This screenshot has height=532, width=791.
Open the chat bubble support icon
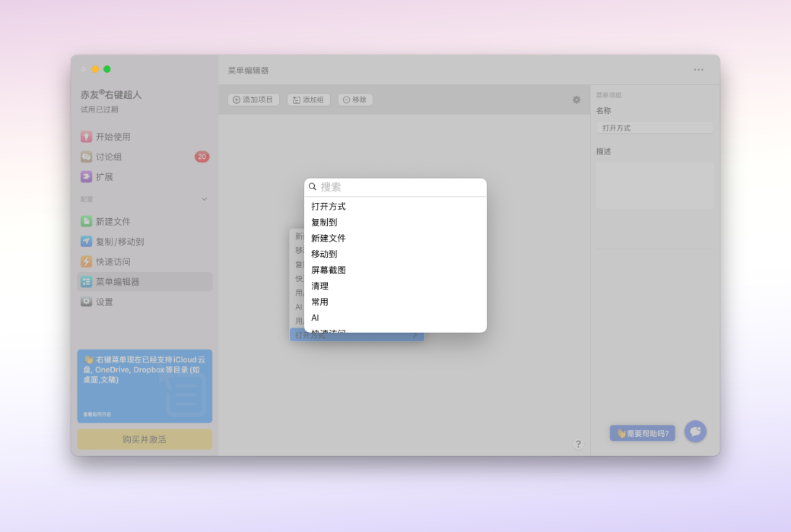(x=695, y=432)
